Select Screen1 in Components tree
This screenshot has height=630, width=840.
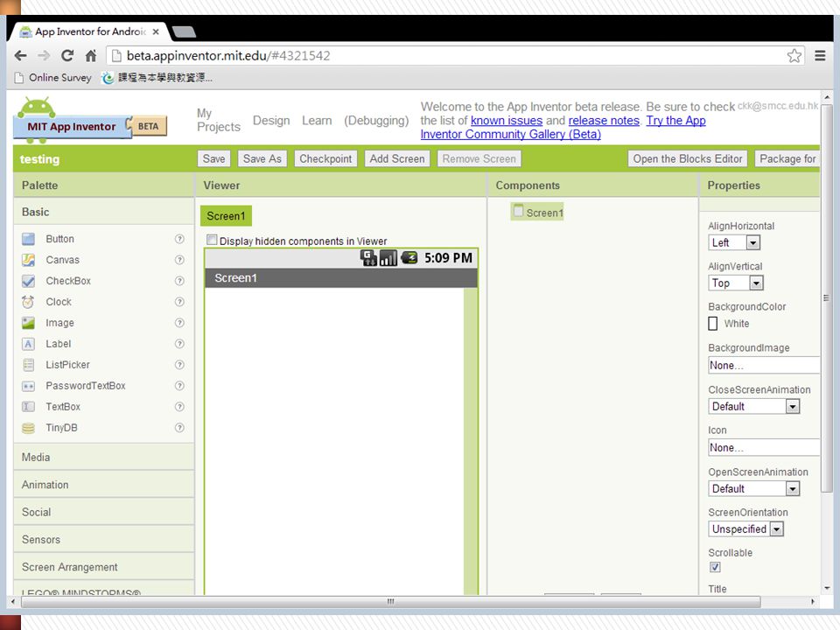tap(537, 213)
